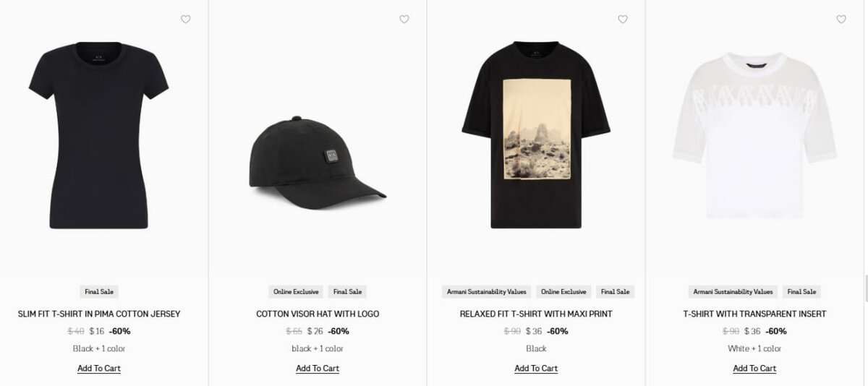868x386 pixels.
Task: Open Slim Fit T-Shirt in Pima Cotton Jersey title
Action: pos(99,314)
